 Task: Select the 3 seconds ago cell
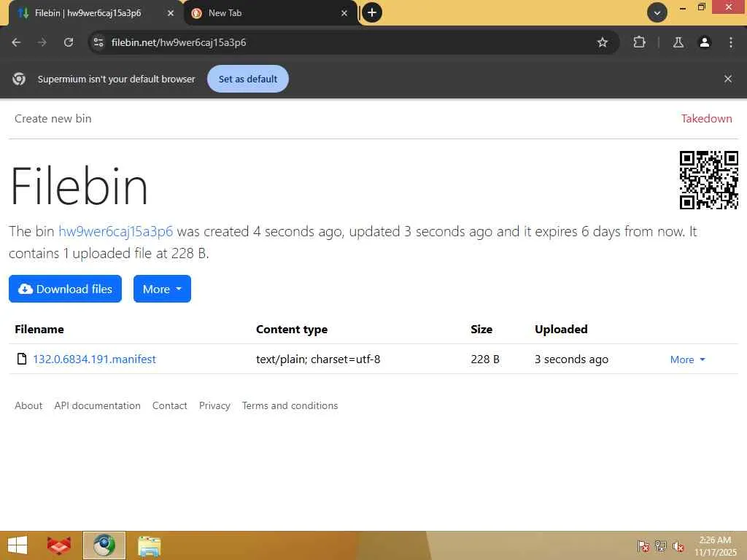571,359
